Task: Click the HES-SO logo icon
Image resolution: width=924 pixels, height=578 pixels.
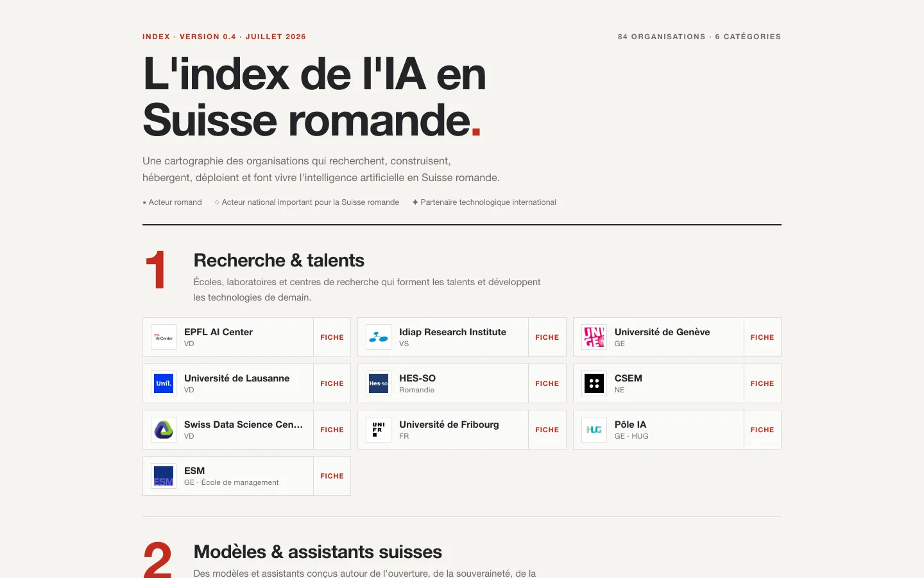Action: (x=379, y=383)
